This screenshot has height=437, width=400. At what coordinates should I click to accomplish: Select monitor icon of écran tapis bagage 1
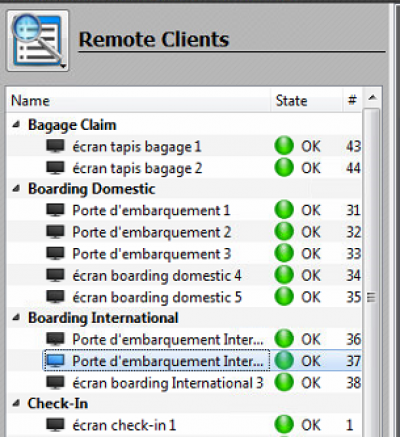click(x=55, y=147)
